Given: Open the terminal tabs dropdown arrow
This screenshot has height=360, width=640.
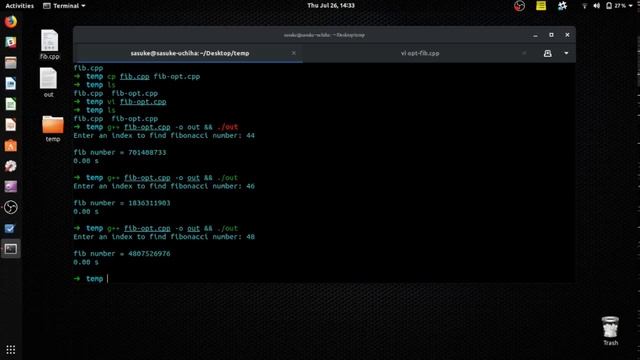Looking at the screenshot, I should 566,53.
